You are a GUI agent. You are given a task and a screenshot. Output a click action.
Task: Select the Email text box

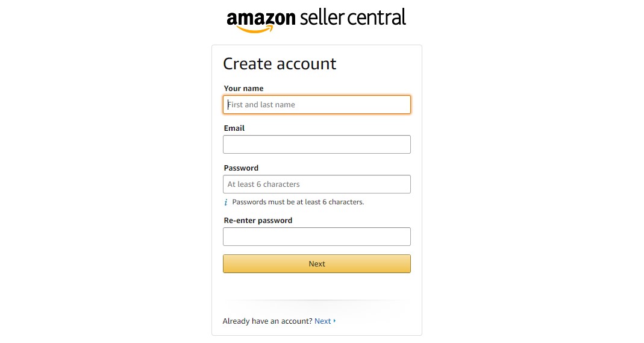click(317, 145)
